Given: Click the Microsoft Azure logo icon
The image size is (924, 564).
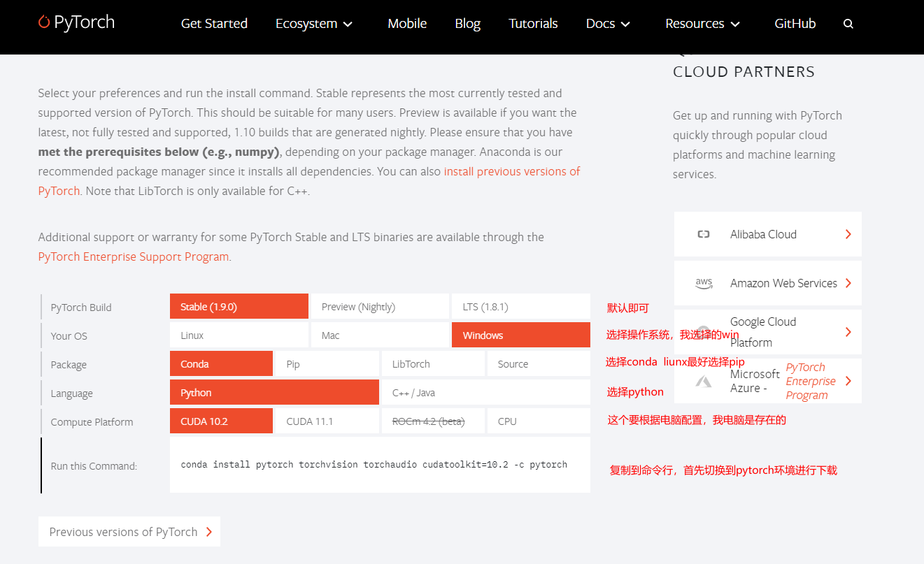Looking at the screenshot, I should (704, 381).
